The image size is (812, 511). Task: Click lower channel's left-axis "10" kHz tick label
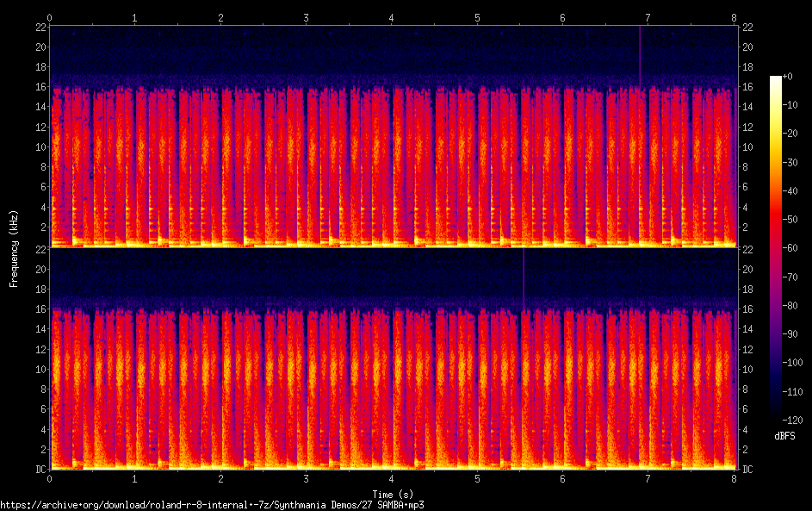tap(40, 369)
